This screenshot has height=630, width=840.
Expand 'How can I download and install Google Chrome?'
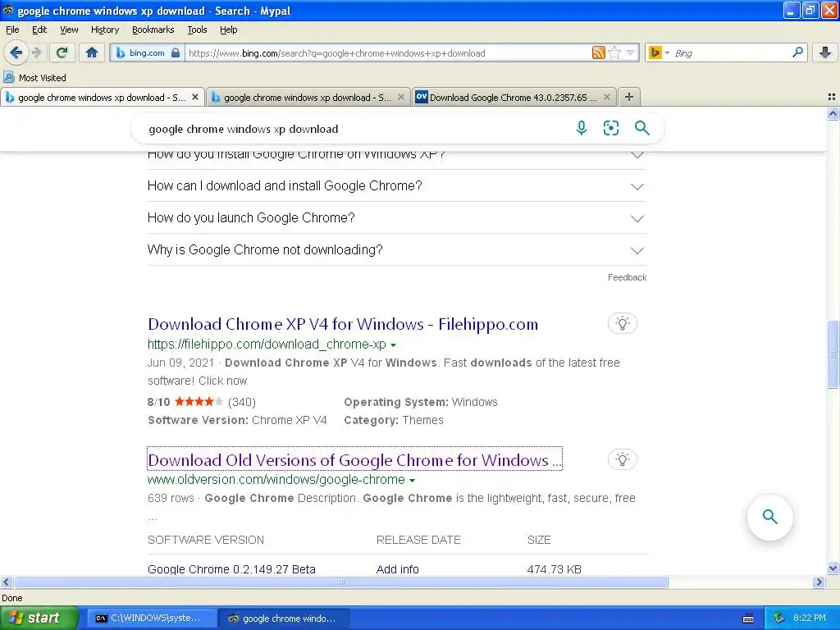(x=397, y=186)
